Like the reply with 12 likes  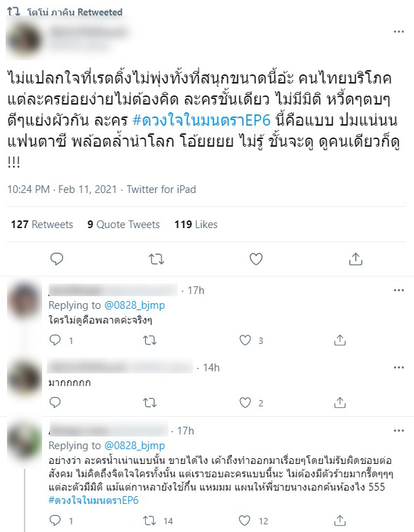245,521
